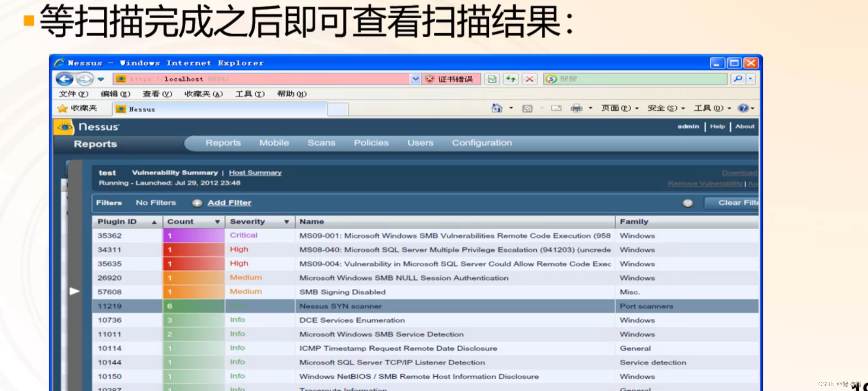Click the Add Filter link

coord(229,203)
